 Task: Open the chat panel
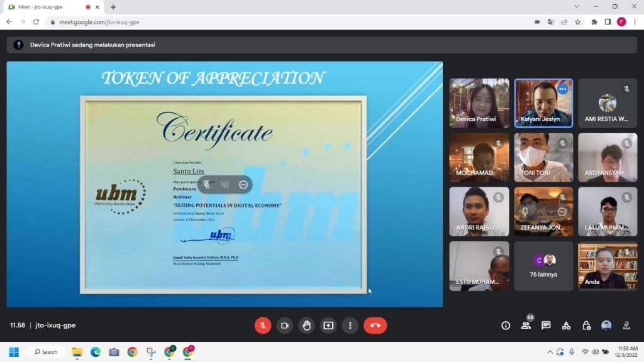click(546, 326)
